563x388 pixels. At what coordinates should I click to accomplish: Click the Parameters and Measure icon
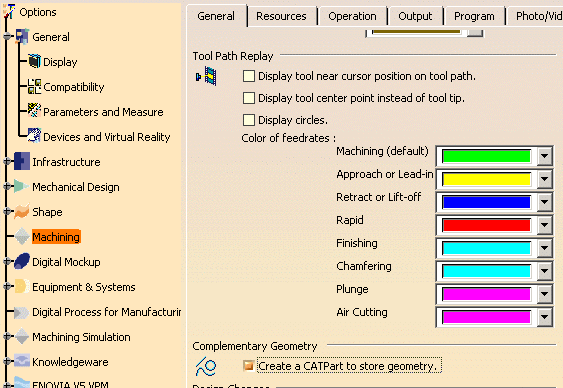[34, 111]
